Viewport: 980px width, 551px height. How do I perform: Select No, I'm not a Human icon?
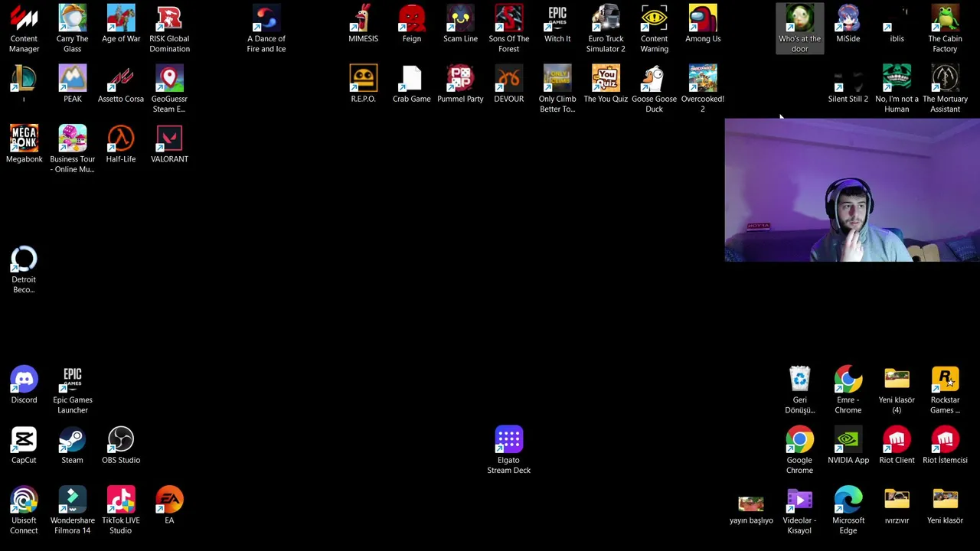click(897, 89)
